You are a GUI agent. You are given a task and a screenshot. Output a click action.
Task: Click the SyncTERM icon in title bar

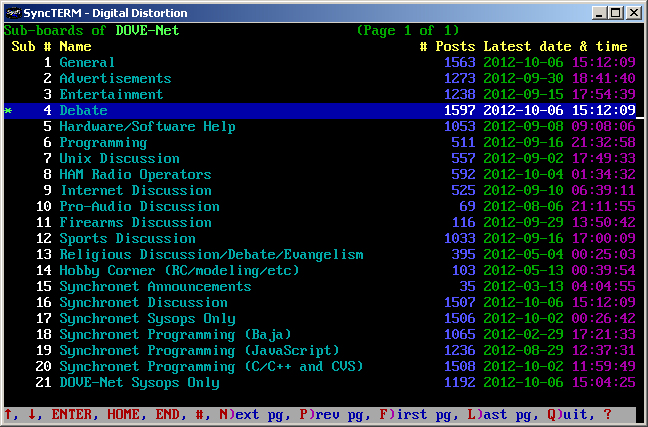13,12
